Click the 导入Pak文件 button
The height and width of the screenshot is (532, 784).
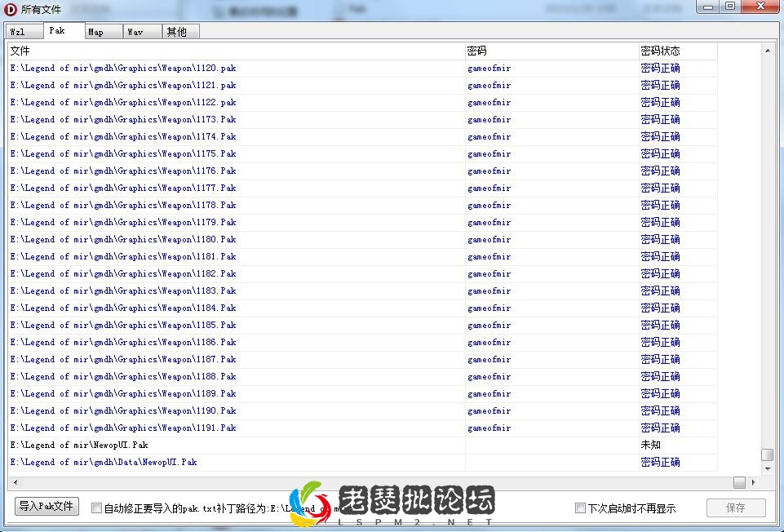click(45, 506)
